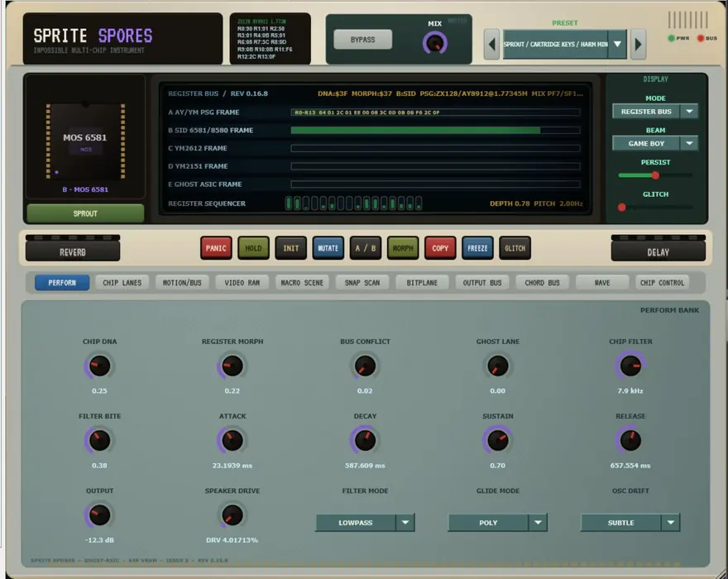The image size is (728, 579).
Task: Switch to the CHORD BUS tab
Action: pyautogui.click(x=543, y=282)
